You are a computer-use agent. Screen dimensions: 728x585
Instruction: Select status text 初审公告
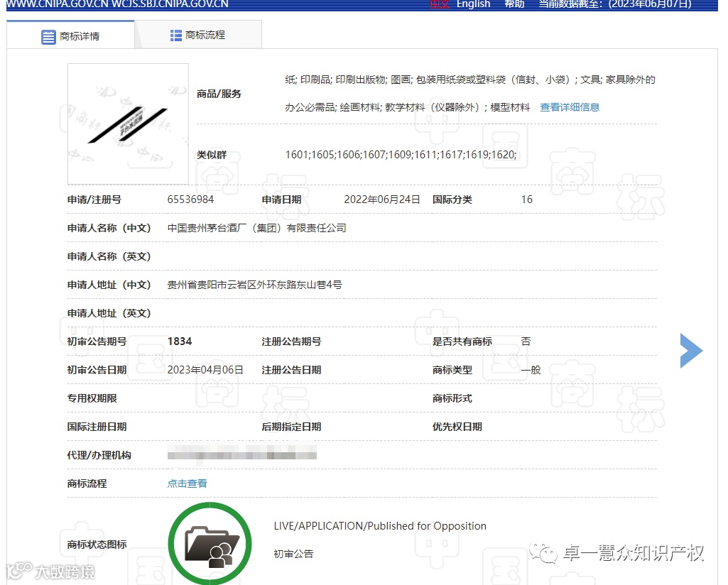click(x=293, y=554)
